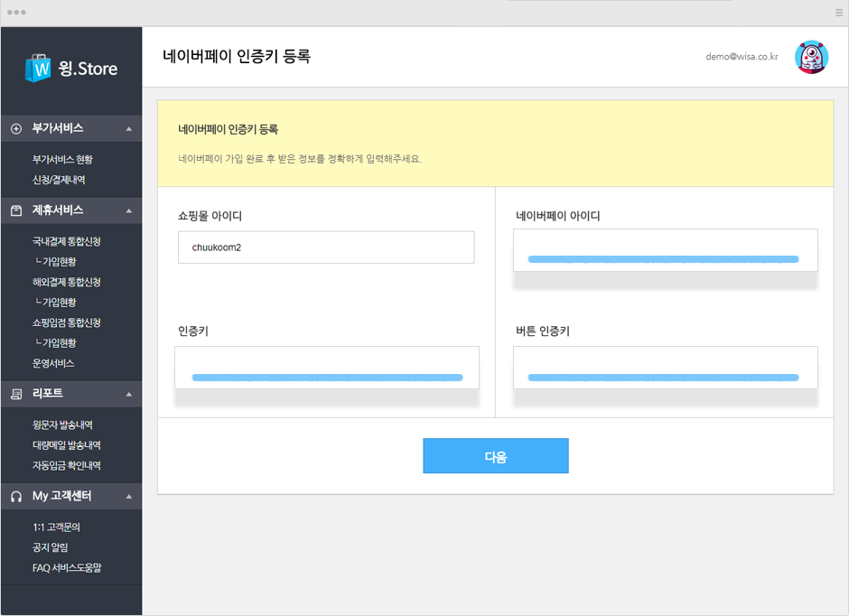Open 해외결제 통합신청 menu item
This screenshot has height=616, width=849.
point(67,282)
